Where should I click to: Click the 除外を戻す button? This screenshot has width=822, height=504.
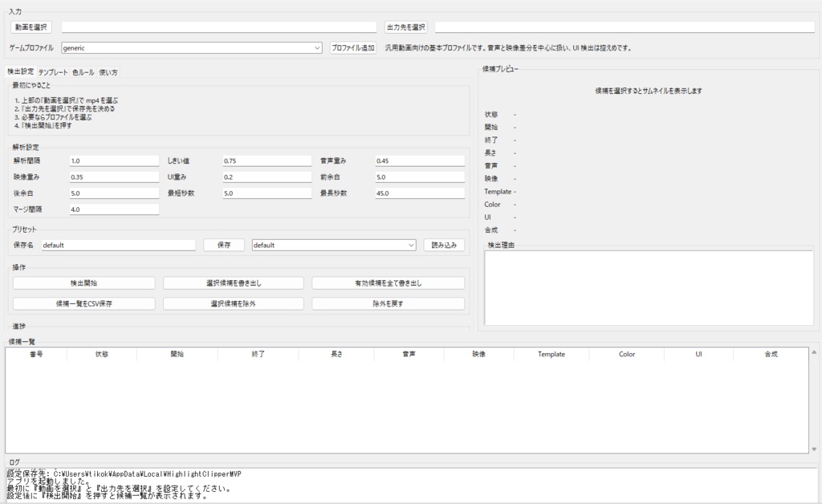point(388,303)
